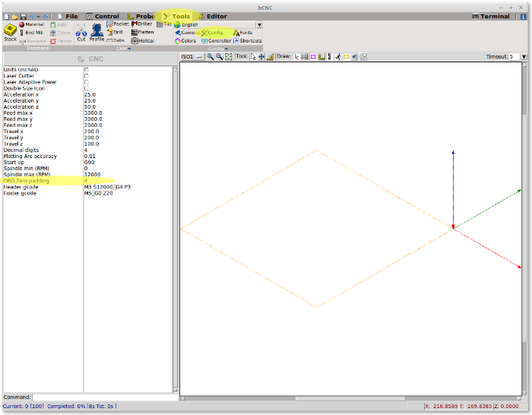
Task: Switch to the File tab
Action: click(x=68, y=16)
